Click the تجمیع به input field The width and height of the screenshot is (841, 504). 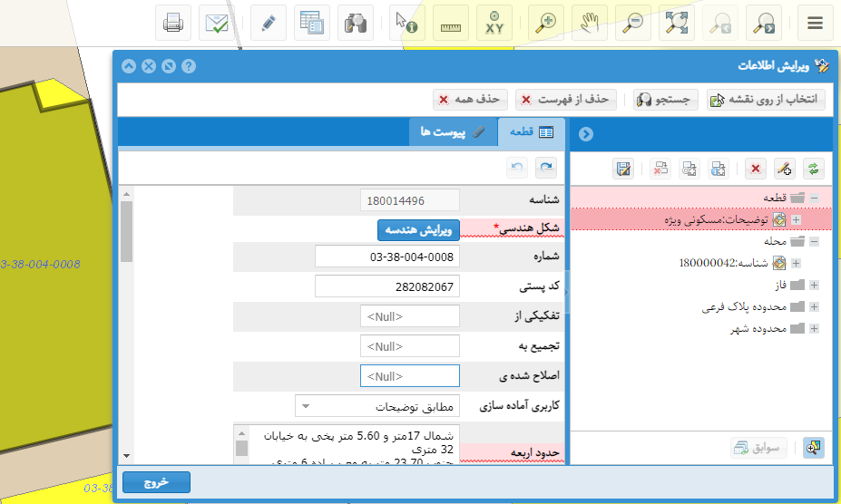click(x=410, y=346)
